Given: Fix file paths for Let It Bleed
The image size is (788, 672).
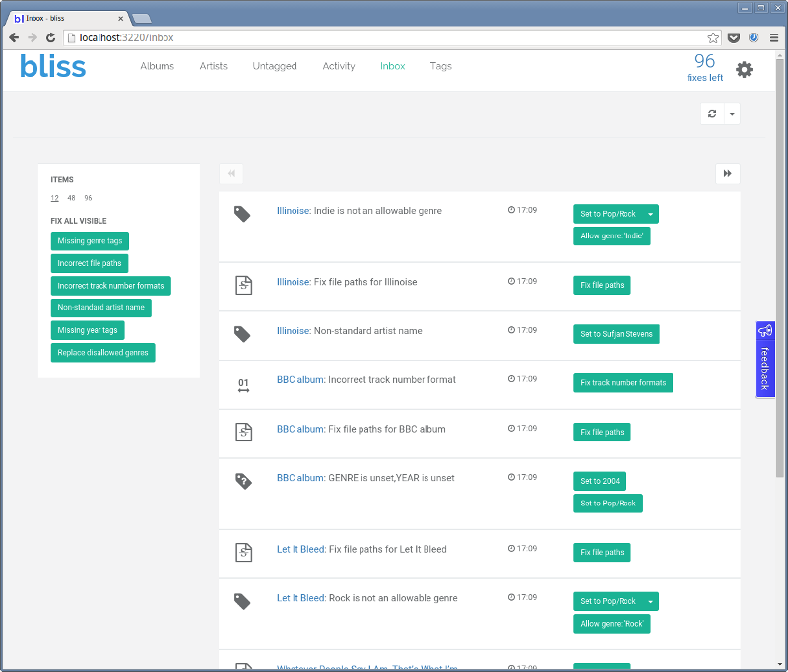Looking at the screenshot, I should tap(602, 552).
